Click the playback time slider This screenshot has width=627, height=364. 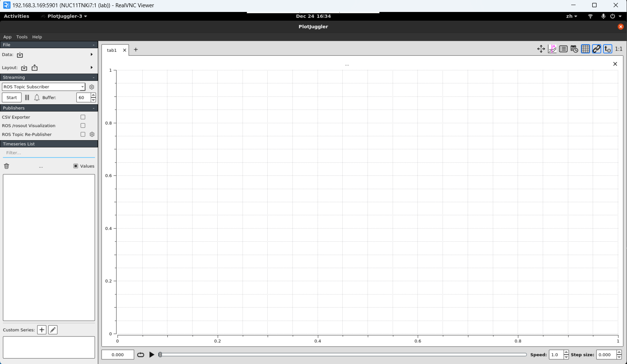point(343,355)
